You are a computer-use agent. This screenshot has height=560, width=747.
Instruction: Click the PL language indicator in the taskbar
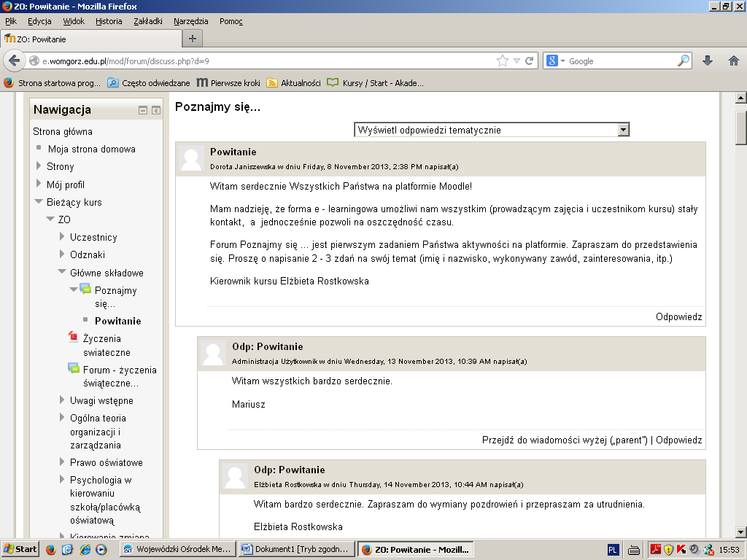[x=613, y=550]
